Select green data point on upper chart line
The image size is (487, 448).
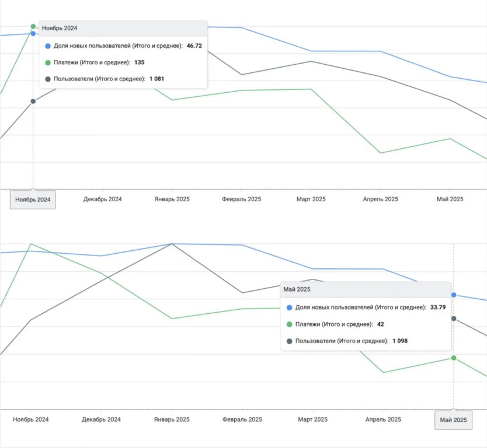[x=33, y=26]
